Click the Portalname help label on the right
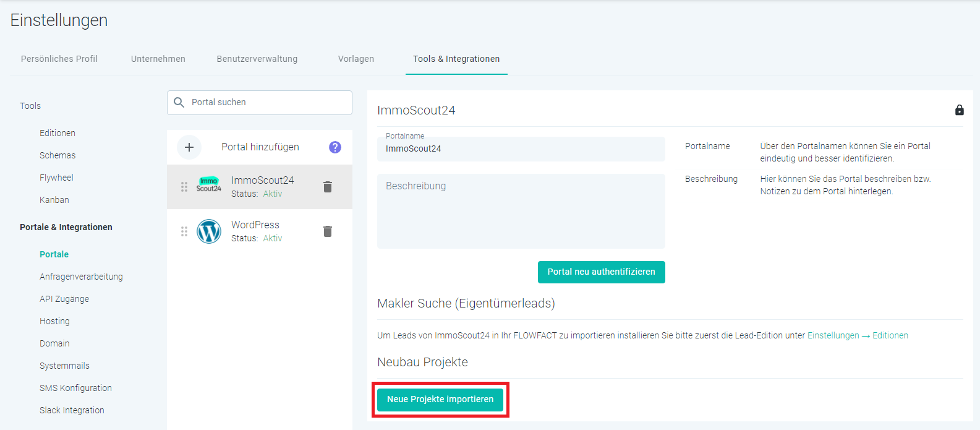 click(x=707, y=146)
